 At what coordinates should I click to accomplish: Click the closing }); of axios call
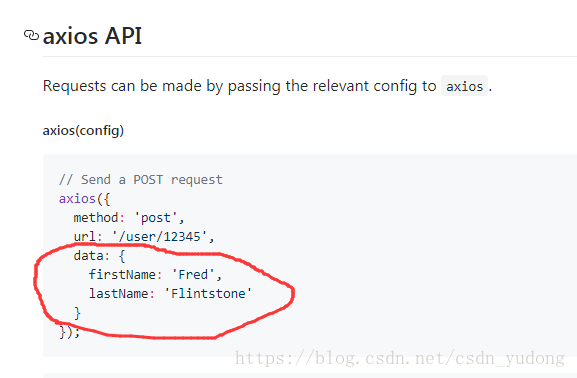point(70,332)
